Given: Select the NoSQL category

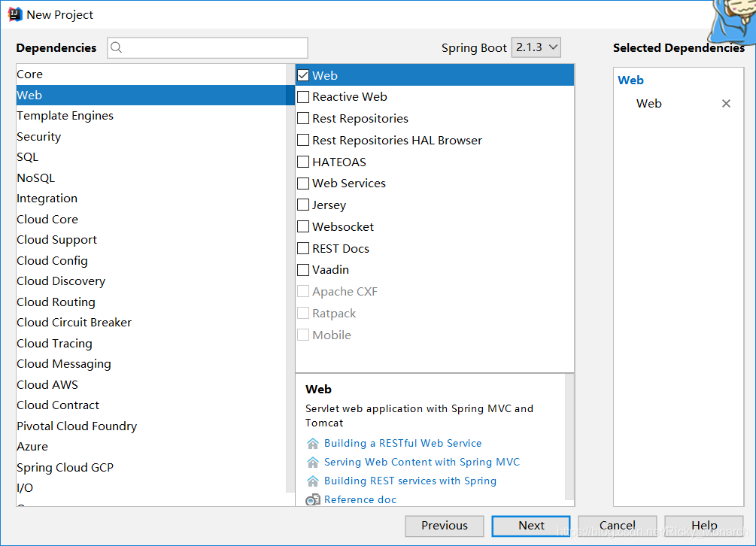Looking at the screenshot, I should pos(151,177).
